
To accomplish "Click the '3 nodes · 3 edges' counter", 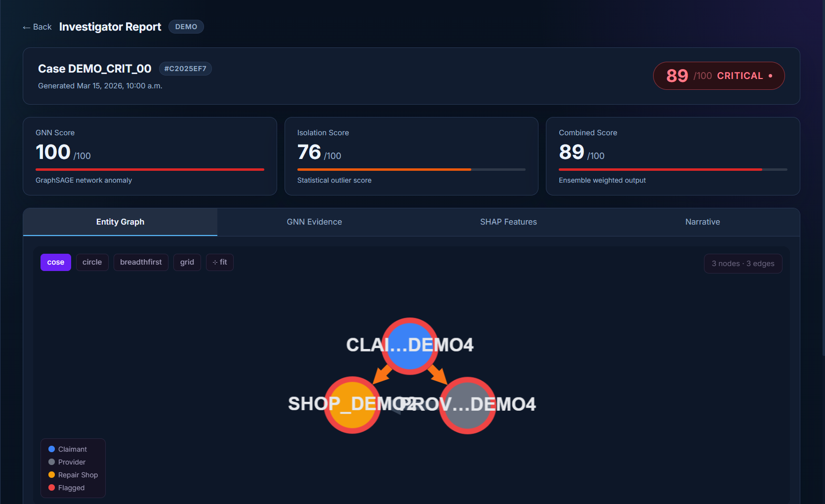I will coord(743,264).
